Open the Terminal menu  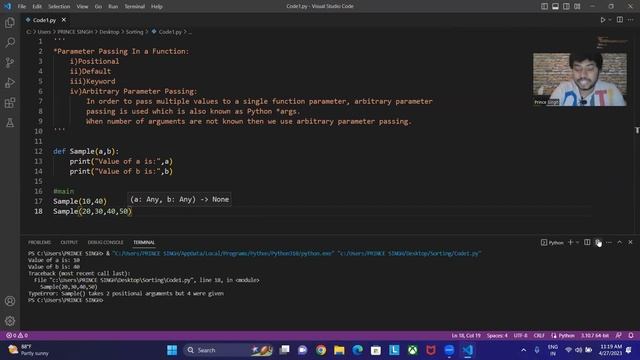point(134,7)
